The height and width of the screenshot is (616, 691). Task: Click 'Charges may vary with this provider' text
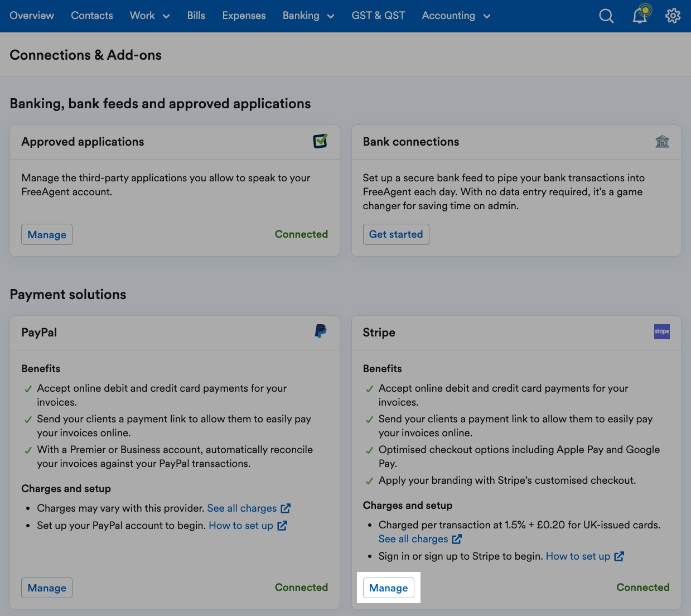pos(120,508)
